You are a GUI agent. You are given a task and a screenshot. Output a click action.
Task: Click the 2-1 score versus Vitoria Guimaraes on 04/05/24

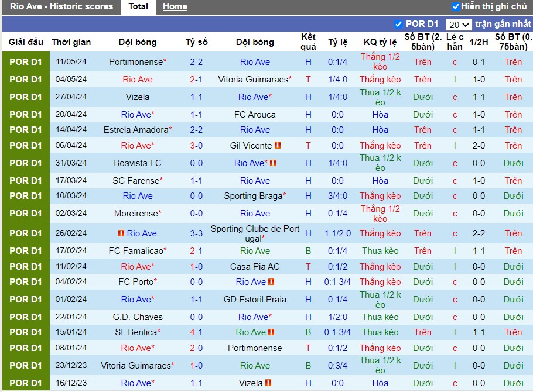[196, 80]
